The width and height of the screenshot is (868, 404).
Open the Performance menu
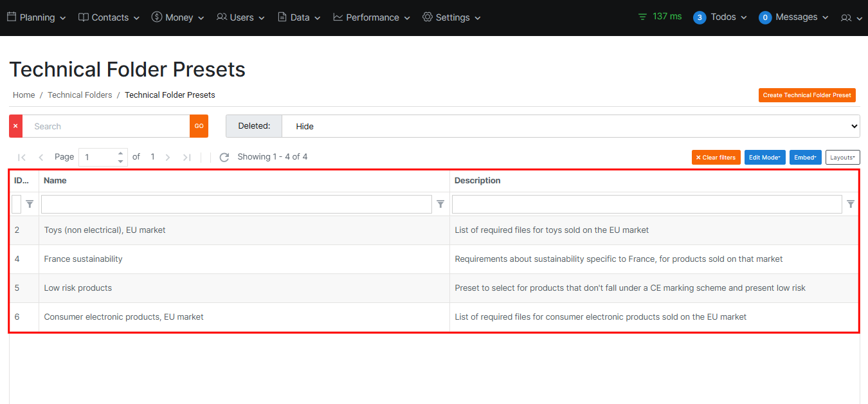tap(372, 17)
